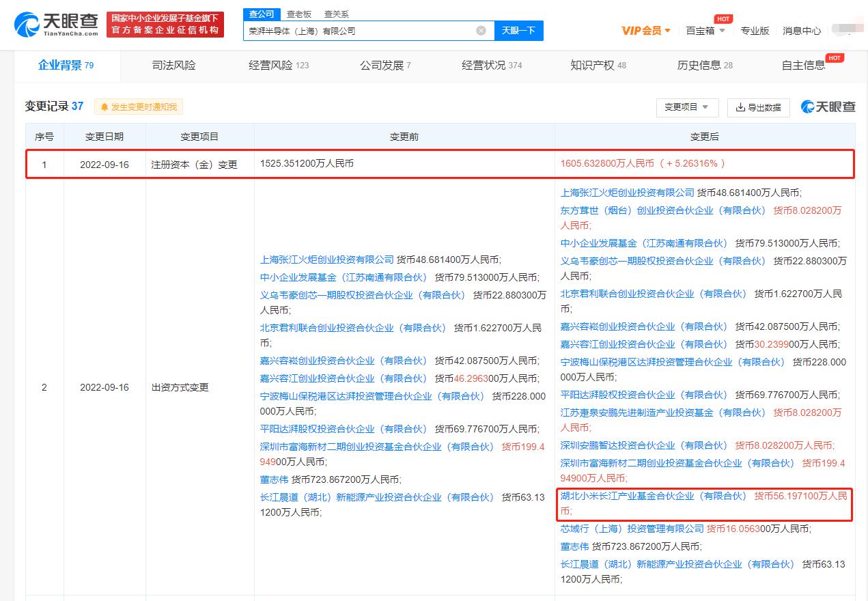Click the 变更日期 column header
The height and width of the screenshot is (601, 868).
tap(104, 137)
